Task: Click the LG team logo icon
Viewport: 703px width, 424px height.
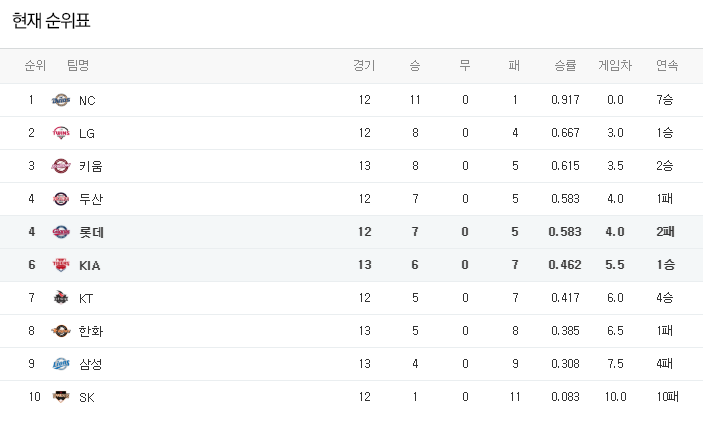Action: point(61,133)
